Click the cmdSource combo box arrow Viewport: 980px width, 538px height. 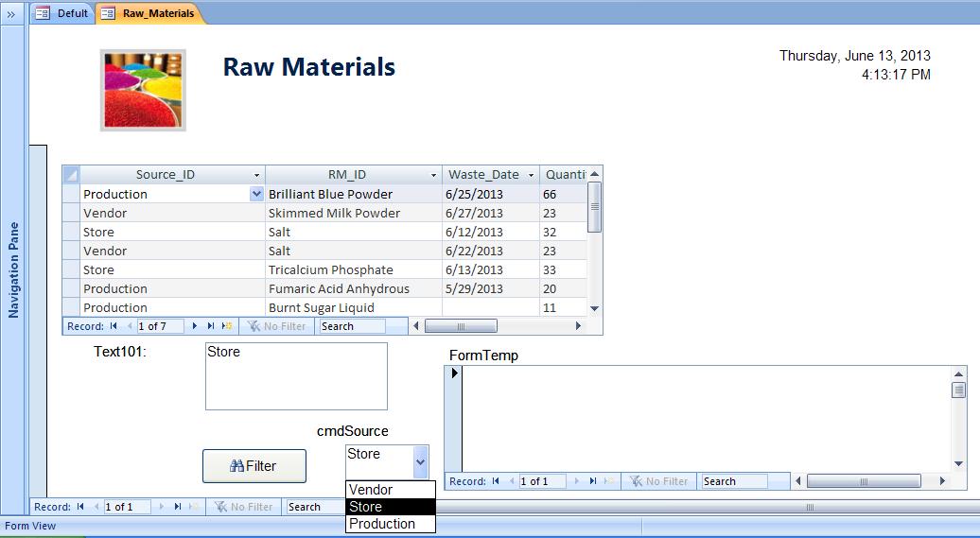[421, 462]
